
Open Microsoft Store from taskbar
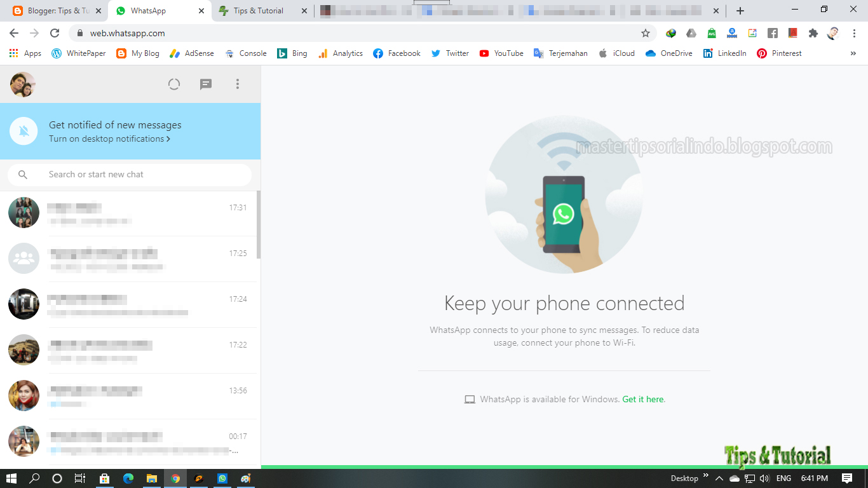104,478
